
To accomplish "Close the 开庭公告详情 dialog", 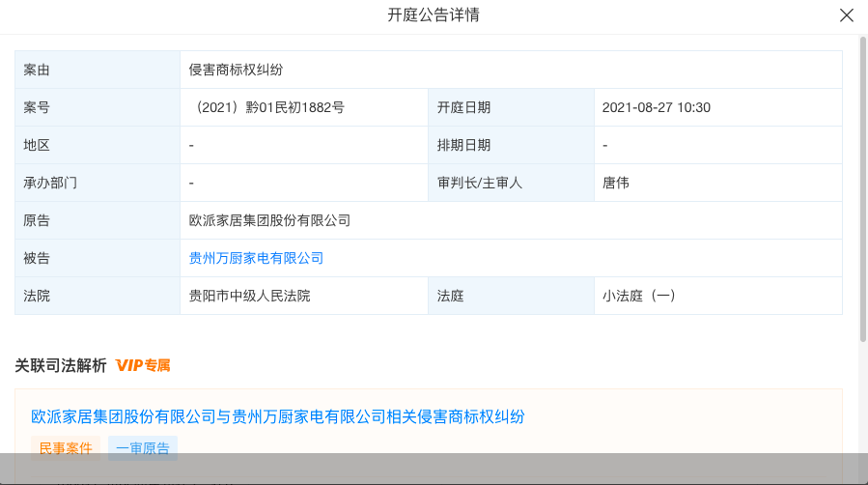I will [847, 15].
